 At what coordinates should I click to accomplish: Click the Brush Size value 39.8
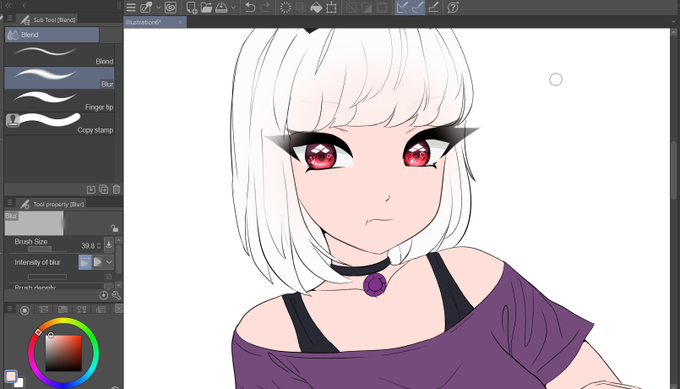[88, 246]
